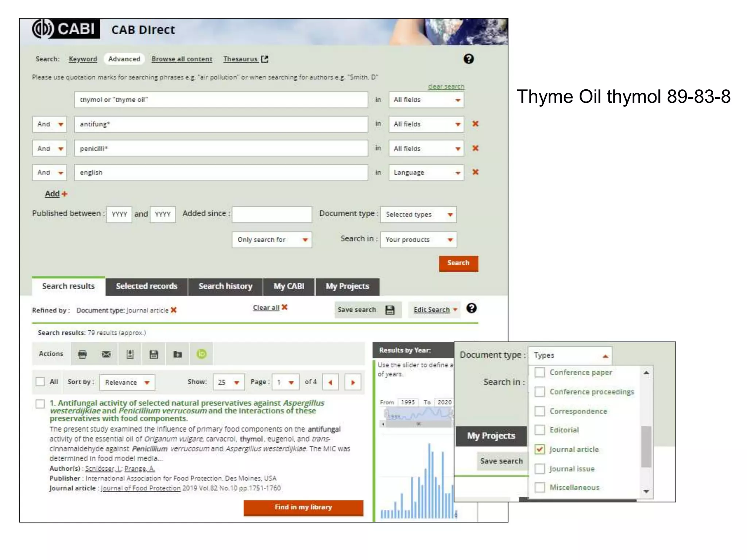Click the scroll-down arrow in document types list
The image size is (747, 560).
[646, 491]
